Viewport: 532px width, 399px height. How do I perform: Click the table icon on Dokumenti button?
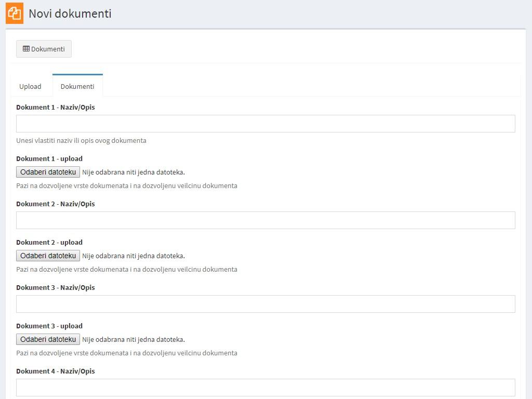[26, 49]
